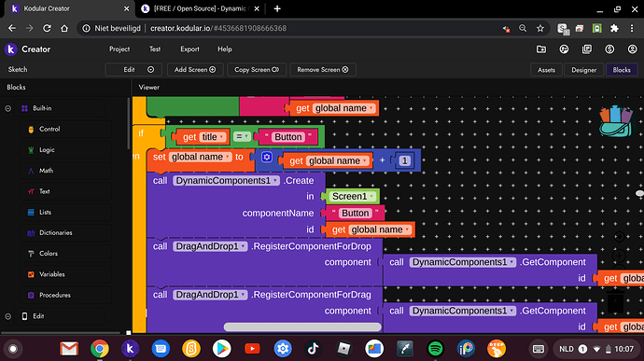Open the Edit screen selector dropdown
The height and width of the screenshot is (361, 644).
pyautogui.click(x=133, y=70)
